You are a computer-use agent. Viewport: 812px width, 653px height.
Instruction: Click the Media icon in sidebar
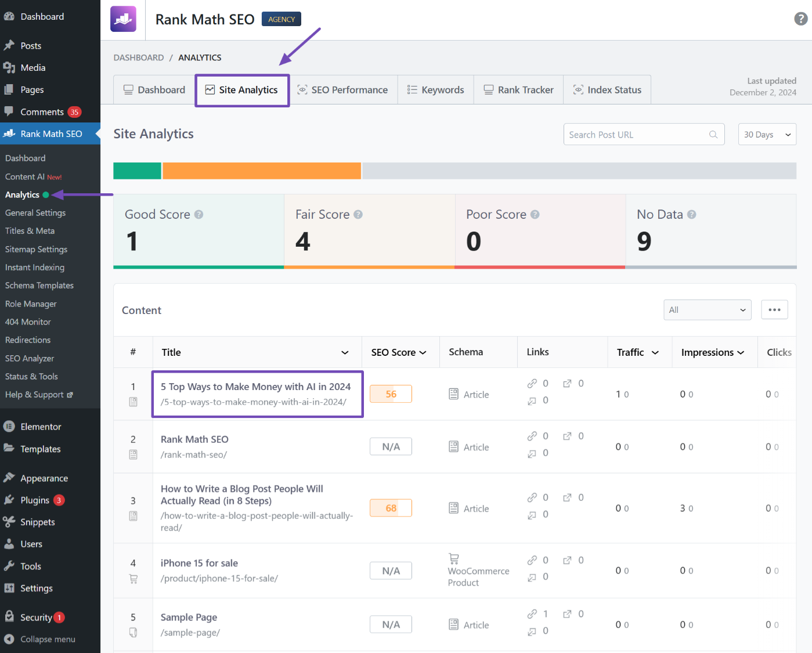click(9, 67)
